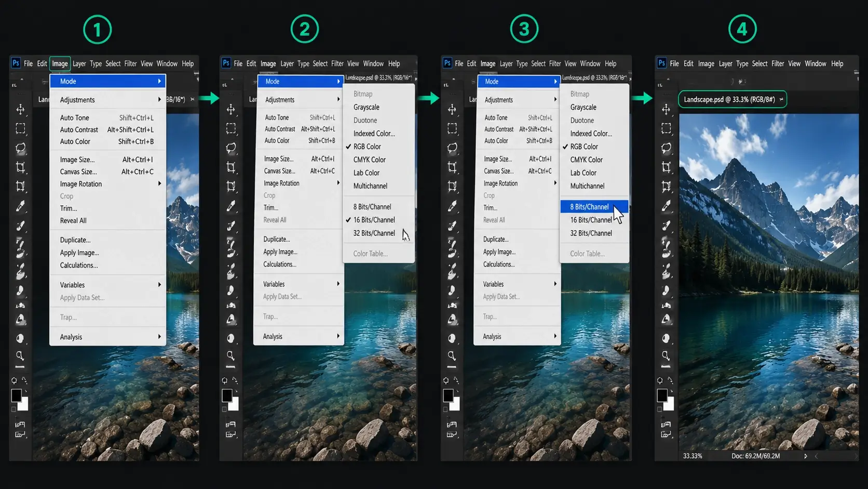
Task: Select Rectangular Marquee tool in panel 1
Action: point(20,128)
